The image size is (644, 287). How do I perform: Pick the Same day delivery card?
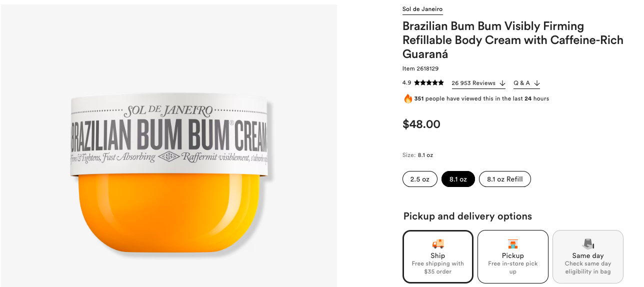pos(587,256)
